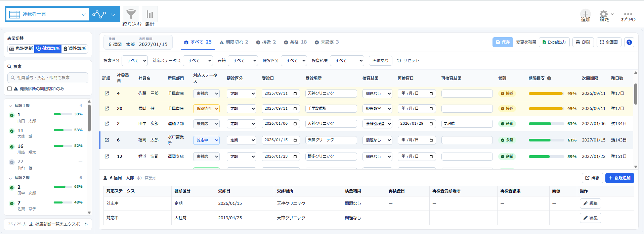Click green status icon for driver 16 川崎 翔太
The height and width of the screenshot is (234, 644).
click(x=12, y=147)
